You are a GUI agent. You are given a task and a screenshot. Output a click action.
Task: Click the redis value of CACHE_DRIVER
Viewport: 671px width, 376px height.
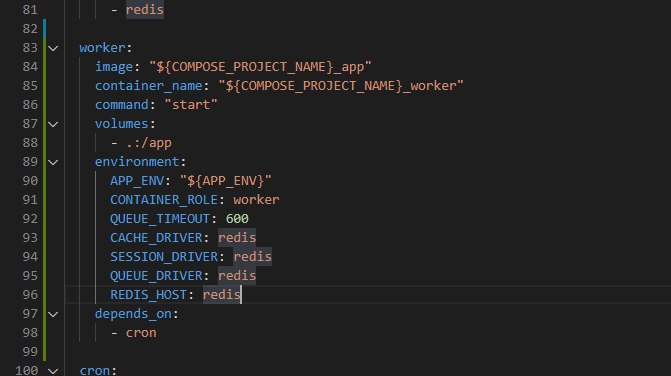237,237
